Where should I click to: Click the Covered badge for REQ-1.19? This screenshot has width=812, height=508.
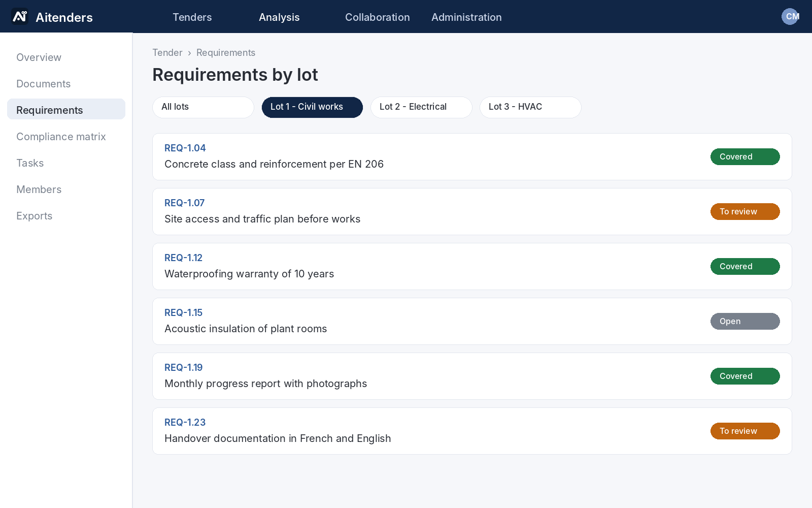pos(745,376)
